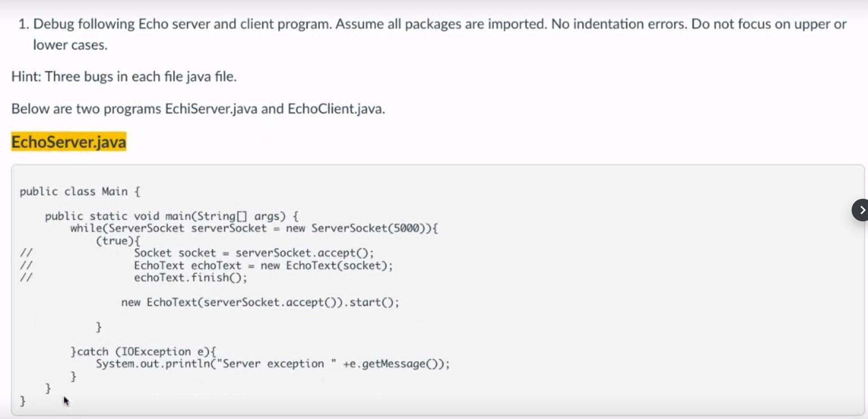Image resolution: width=868 pixels, height=419 pixels.
Task: Click the 'public static void main' method signature
Action: (172, 216)
